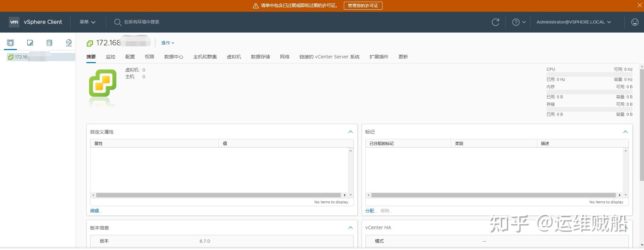Click 描述 column header
This screenshot has height=250, width=644.
click(x=582, y=143)
